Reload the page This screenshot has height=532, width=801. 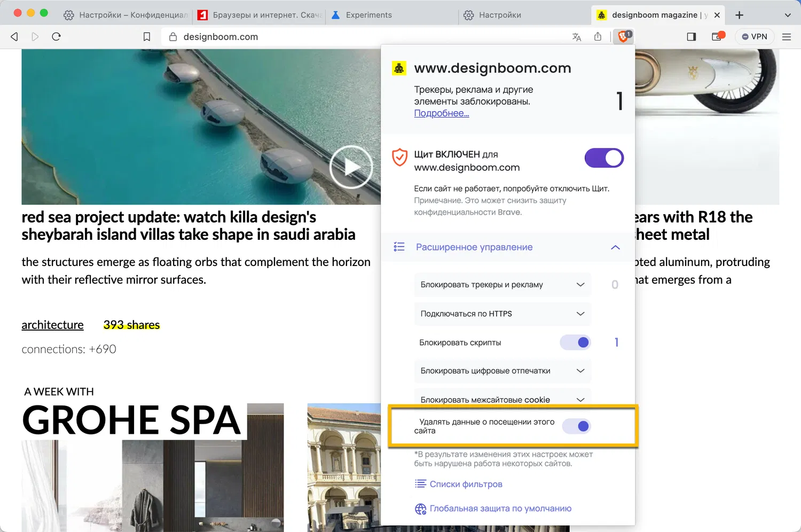[56, 36]
